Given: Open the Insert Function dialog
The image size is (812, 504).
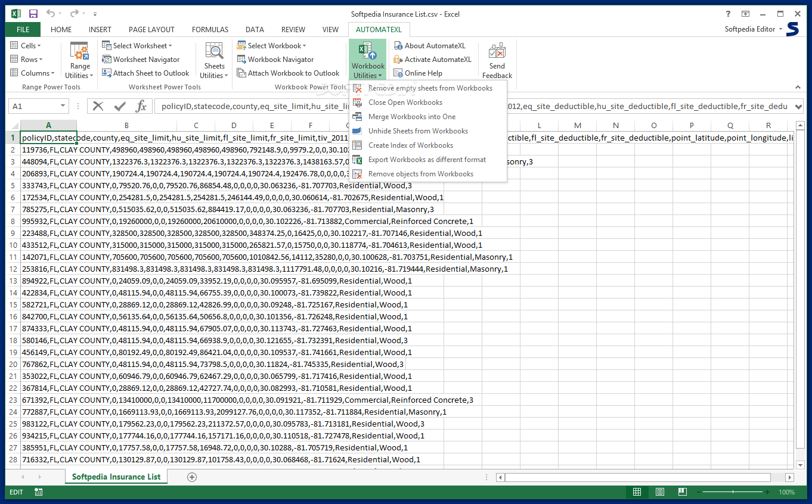Looking at the screenshot, I should tap(141, 106).
